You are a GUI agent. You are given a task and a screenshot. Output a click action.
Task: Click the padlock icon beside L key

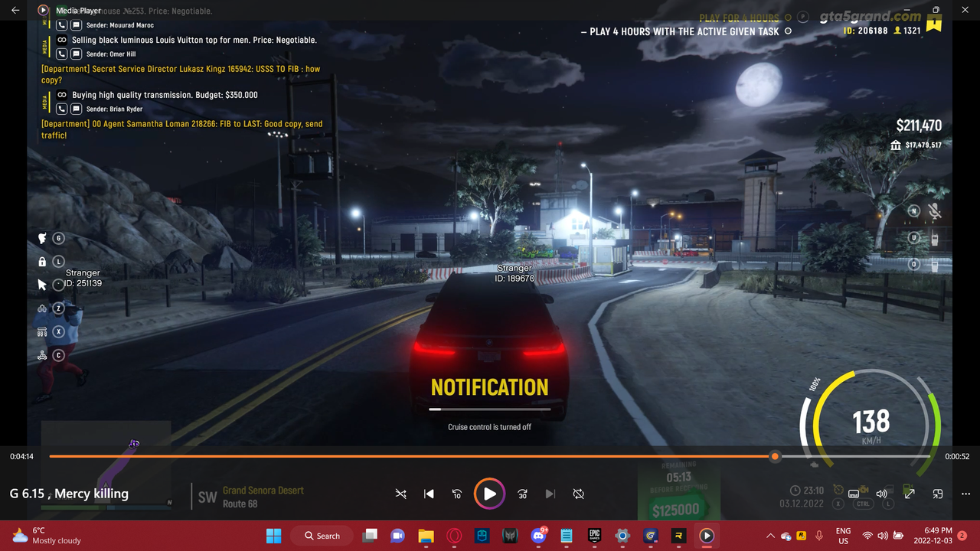[42, 262]
